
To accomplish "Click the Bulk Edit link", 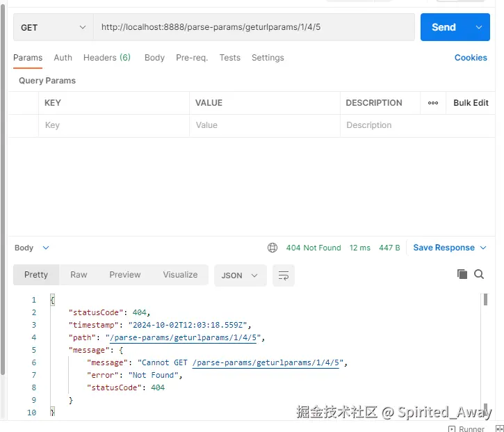I will tap(471, 103).
